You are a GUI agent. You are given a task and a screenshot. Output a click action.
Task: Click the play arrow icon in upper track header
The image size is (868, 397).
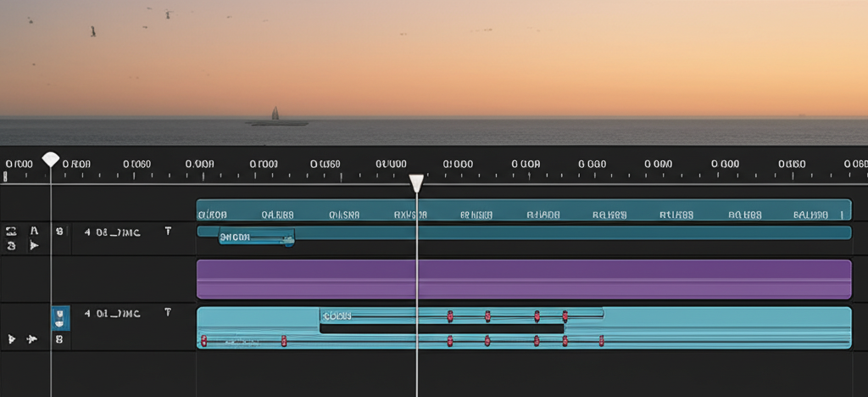click(34, 246)
